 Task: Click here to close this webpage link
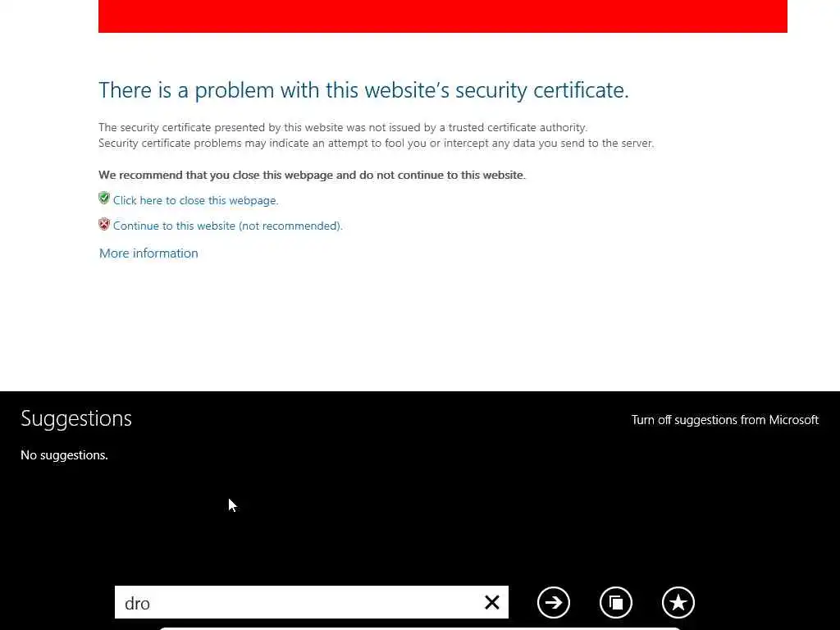(195, 200)
